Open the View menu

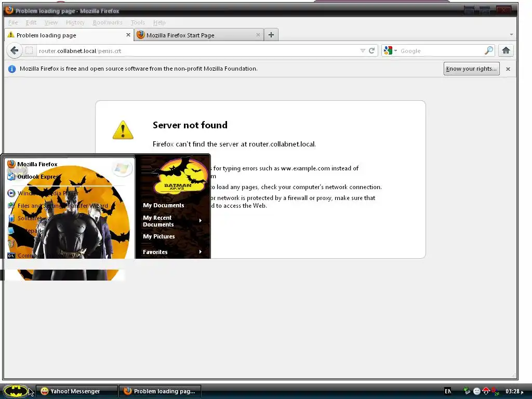pos(51,22)
